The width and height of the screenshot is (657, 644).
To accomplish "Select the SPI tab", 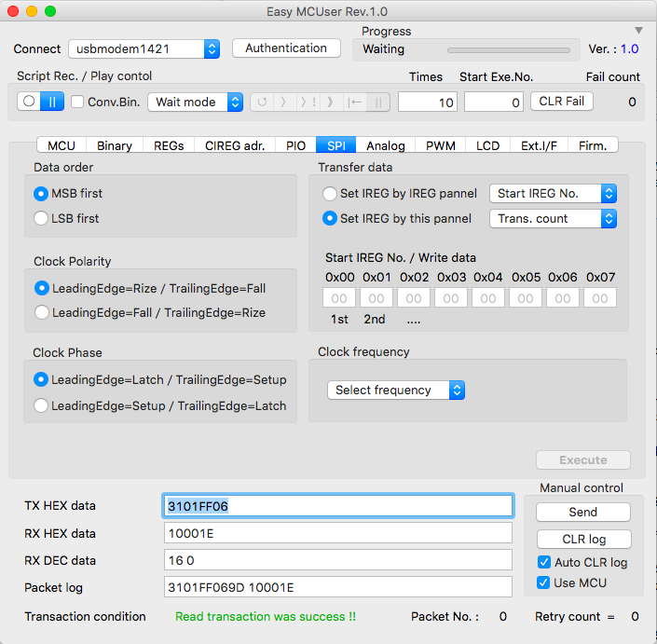I will point(336,145).
